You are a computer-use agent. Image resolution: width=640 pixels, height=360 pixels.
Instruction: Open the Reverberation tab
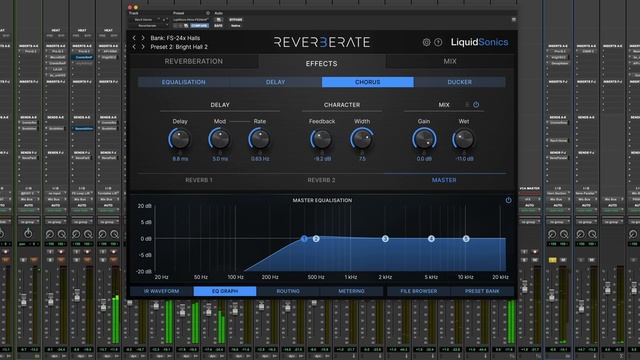click(193, 61)
